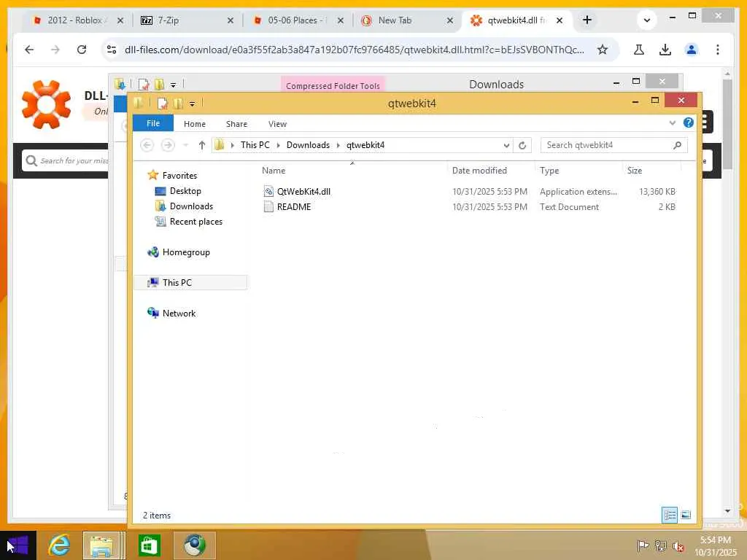747x560 pixels.
Task: Open Explorer help question mark
Action: click(x=689, y=122)
